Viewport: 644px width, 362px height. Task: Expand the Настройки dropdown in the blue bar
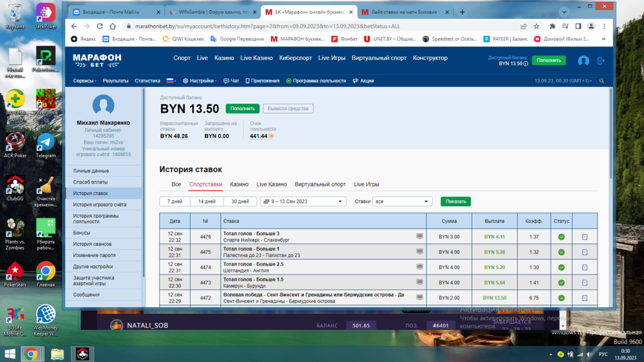click(x=201, y=81)
